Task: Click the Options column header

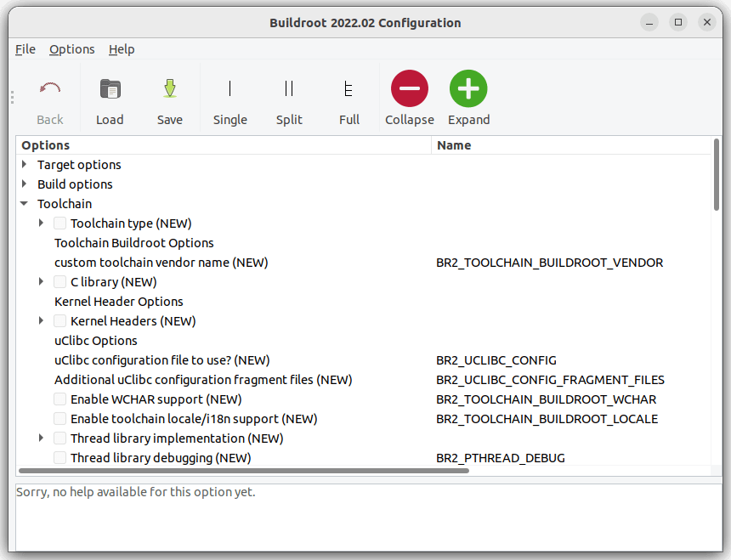Action: 46,145
